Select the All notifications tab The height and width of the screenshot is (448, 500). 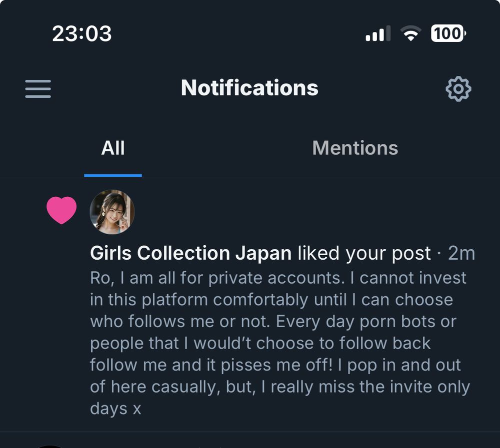(112, 147)
